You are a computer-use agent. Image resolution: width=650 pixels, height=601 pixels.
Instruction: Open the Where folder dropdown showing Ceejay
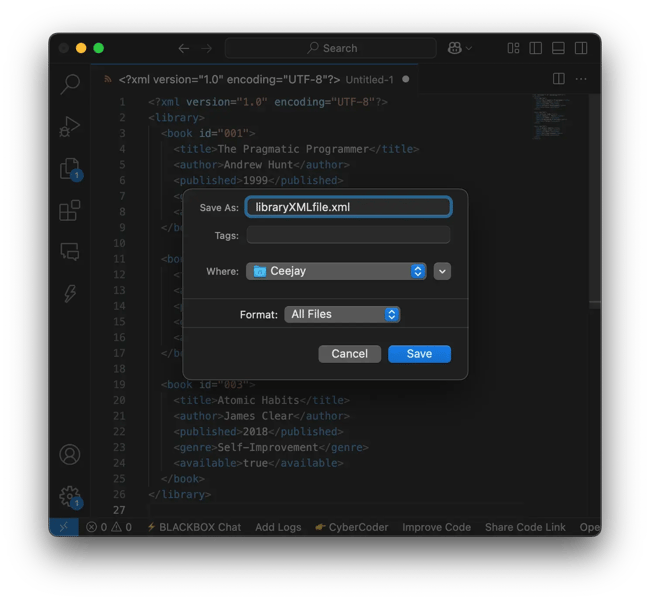coord(337,271)
